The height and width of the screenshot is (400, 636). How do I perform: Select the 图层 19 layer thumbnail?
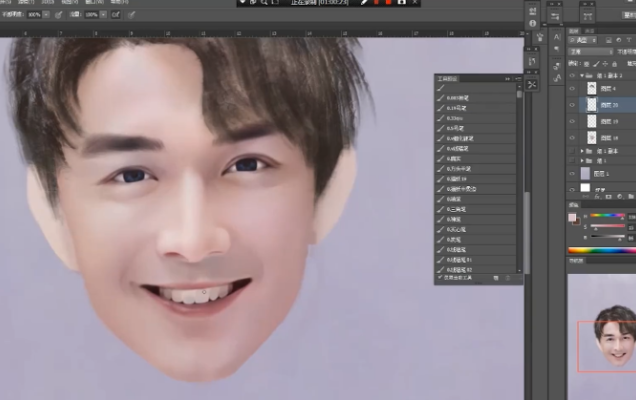pos(590,120)
